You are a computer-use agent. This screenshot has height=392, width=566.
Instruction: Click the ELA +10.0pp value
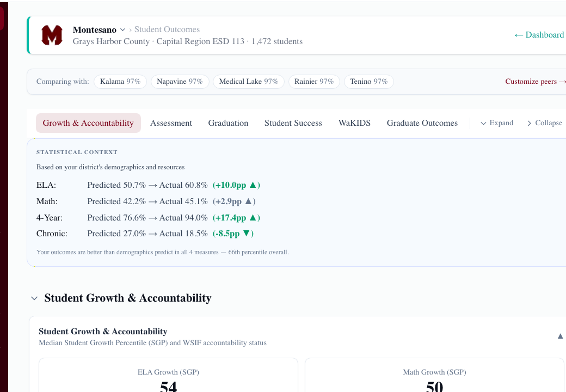236,185
